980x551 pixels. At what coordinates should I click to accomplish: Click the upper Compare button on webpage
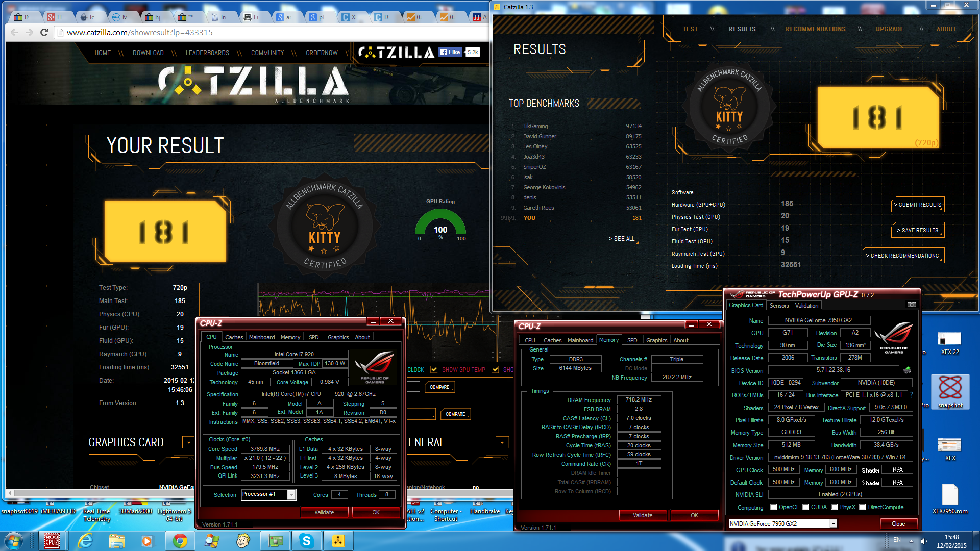[x=439, y=387]
